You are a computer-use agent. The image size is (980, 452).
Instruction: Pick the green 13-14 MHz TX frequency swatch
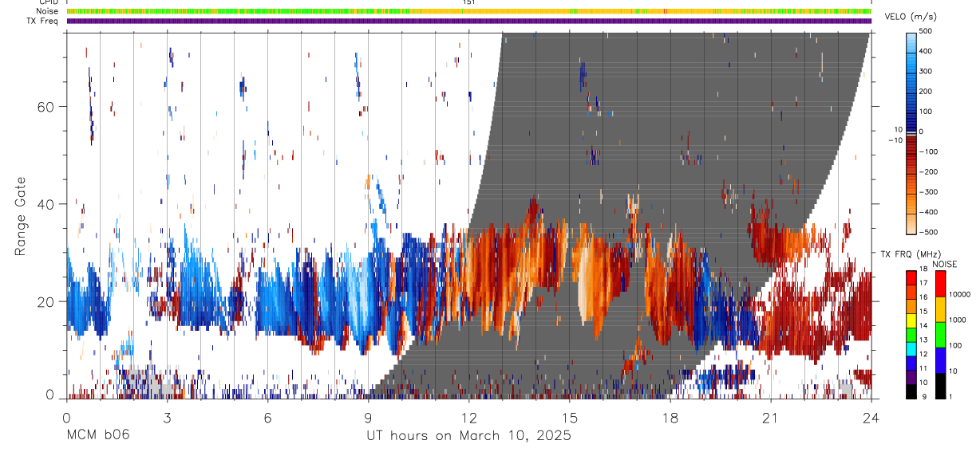coord(911,335)
